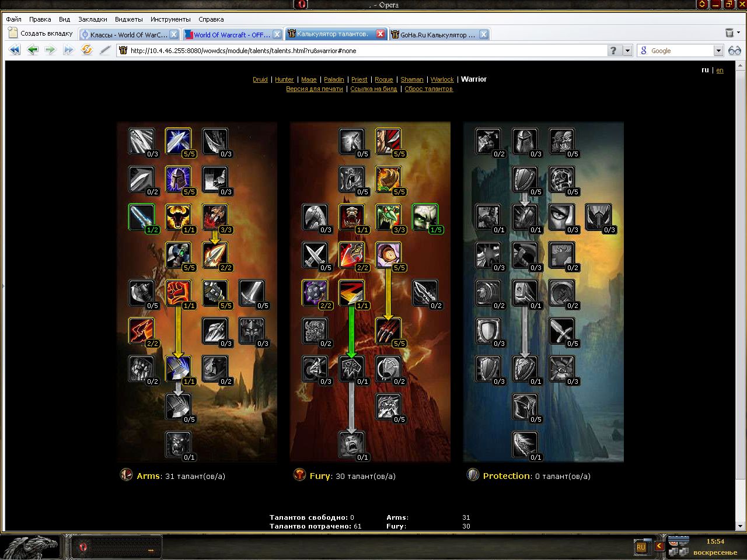Click Ссылка на билд link
Viewport: 747px width, 560px height.
[373, 89]
